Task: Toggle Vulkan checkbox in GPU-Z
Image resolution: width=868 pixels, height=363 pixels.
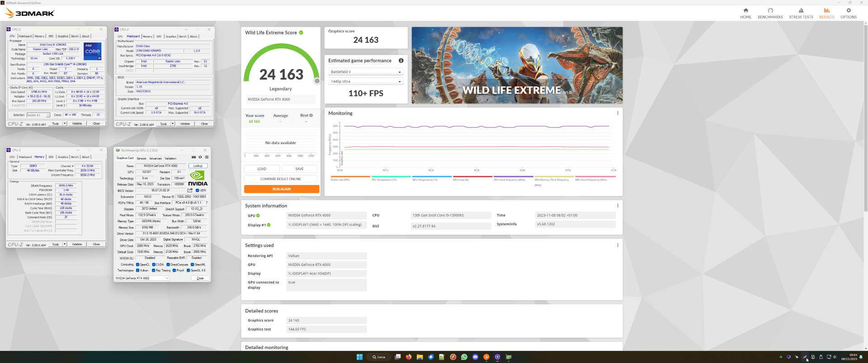Action: [x=137, y=270]
